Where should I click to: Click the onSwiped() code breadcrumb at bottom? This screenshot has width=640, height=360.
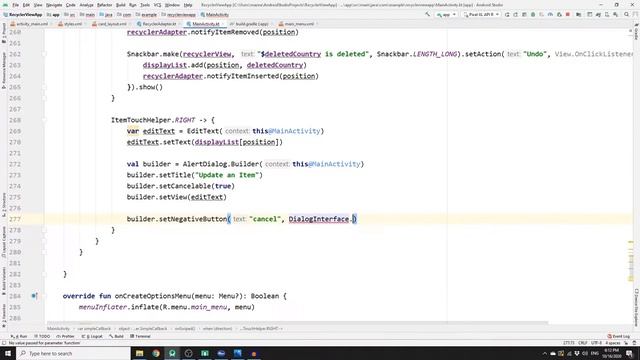(x=185, y=329)
